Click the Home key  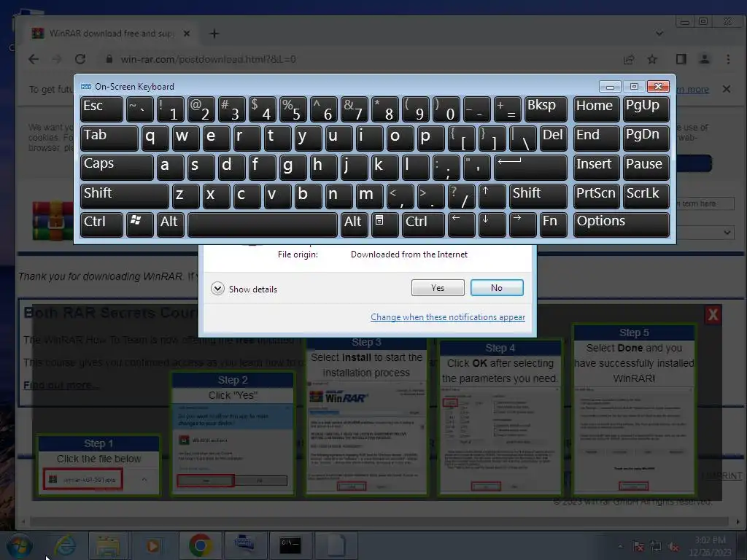click(x=597, y=109)
